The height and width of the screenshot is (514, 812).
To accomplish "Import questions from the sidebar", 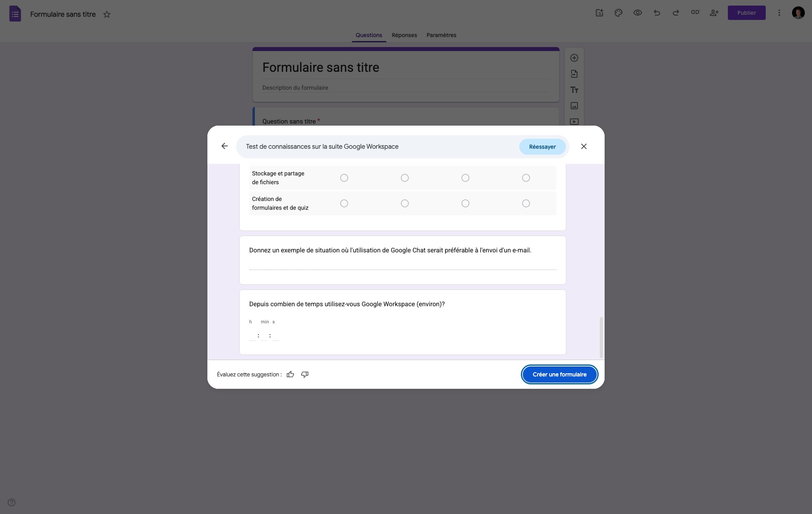I will [574, 74].
